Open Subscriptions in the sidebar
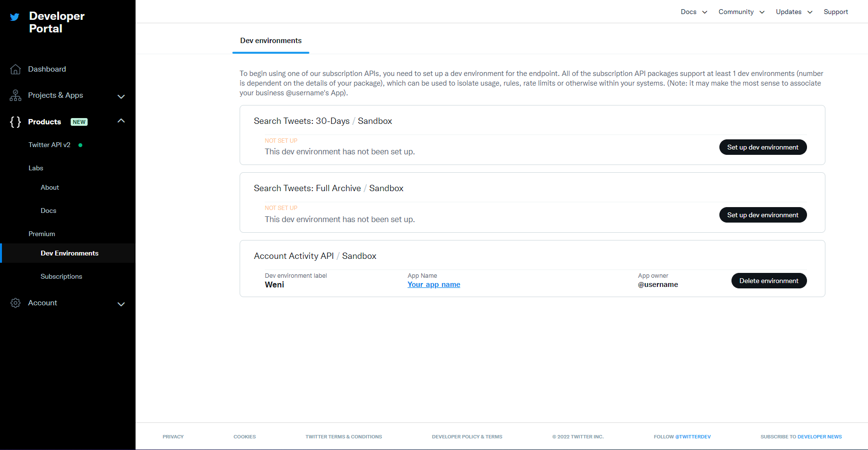Image resolution: width=868 pixels, height=450 pixels. 61,276
